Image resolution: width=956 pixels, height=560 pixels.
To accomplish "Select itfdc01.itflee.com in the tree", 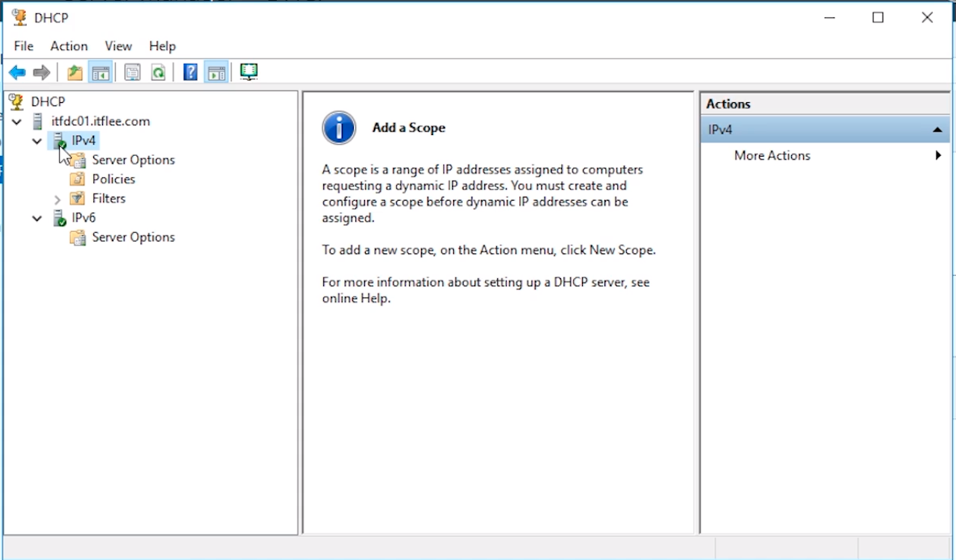I will click(x=101, y=121).
